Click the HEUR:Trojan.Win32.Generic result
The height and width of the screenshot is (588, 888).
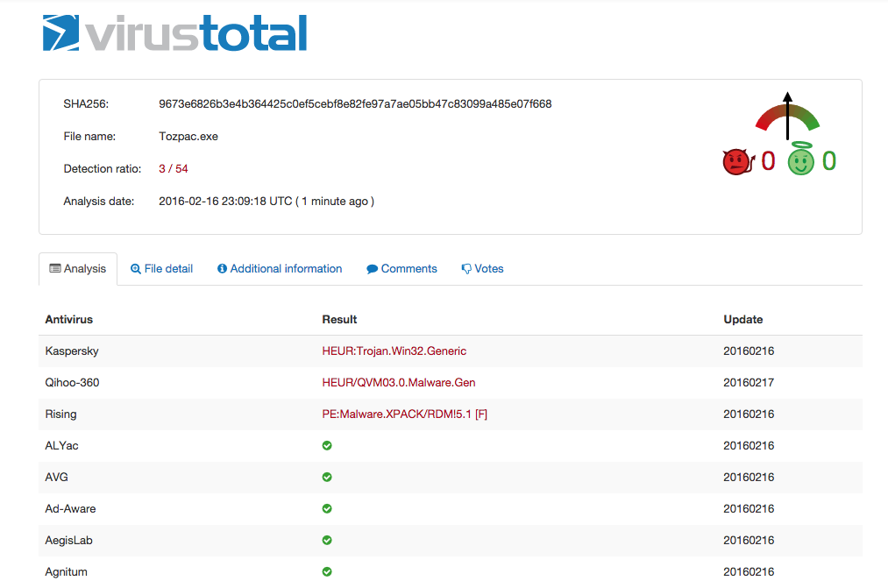pos(394,351)
